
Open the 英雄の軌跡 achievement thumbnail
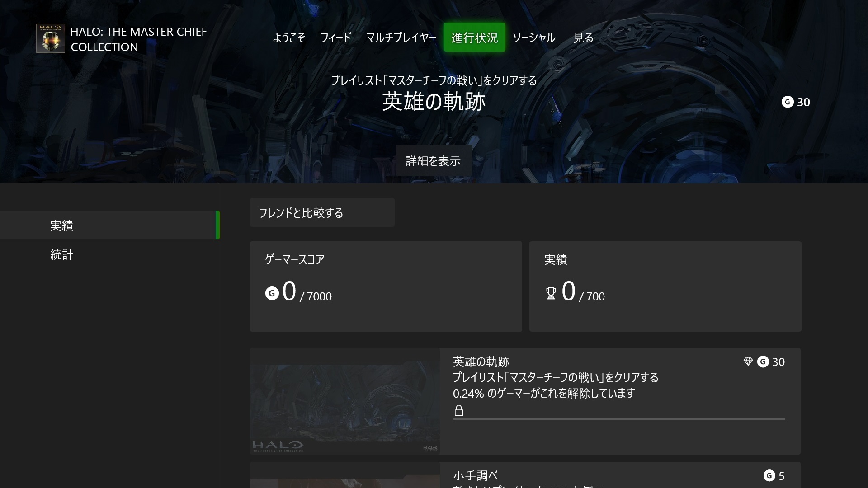click(344, 401)
